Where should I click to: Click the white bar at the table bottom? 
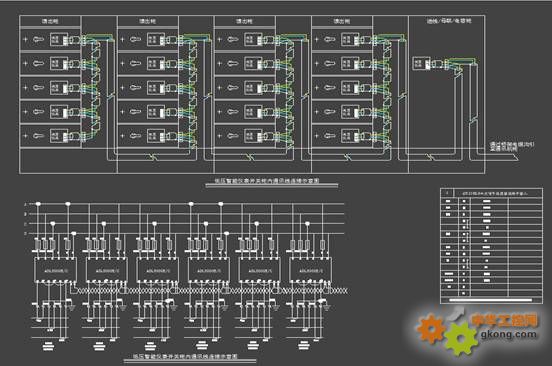[491, 300]
